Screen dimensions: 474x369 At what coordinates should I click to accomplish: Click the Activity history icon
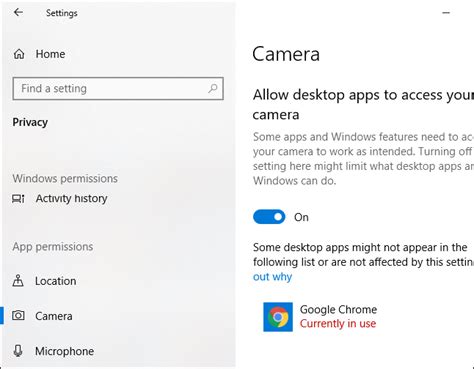[x=18, y=199]
